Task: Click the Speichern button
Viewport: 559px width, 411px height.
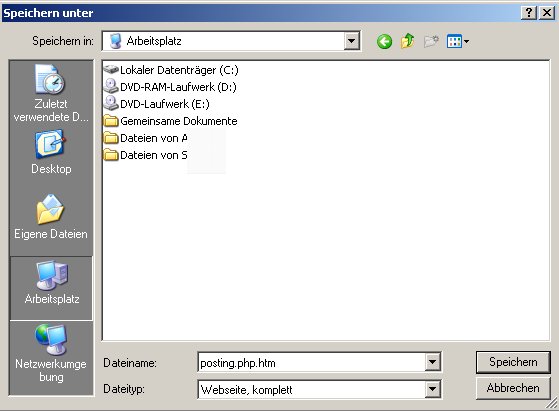Action: point(513,362)
